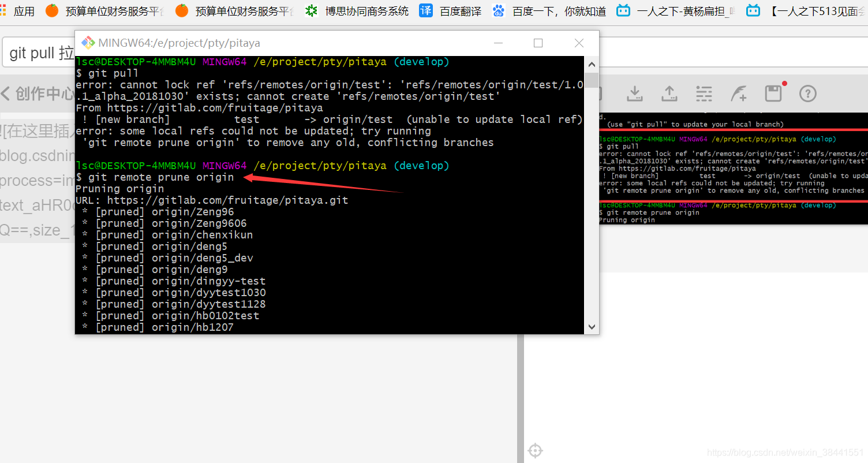Click the terminal scrollbar down arrow
Image resolution: width=868 pixels, height=463 pixels.
click(592, 327)
